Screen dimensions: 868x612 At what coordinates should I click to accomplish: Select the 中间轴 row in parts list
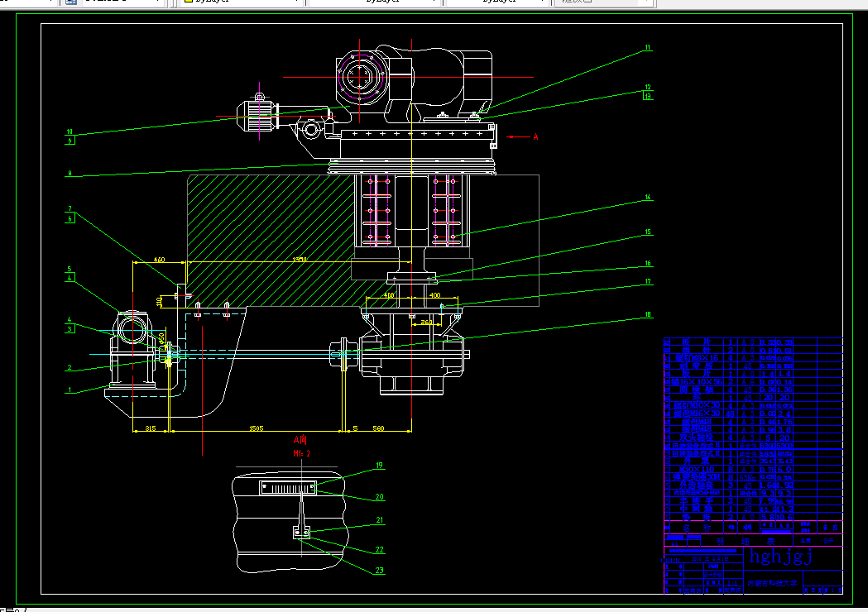pyautogui.click(x=753, y=509)
